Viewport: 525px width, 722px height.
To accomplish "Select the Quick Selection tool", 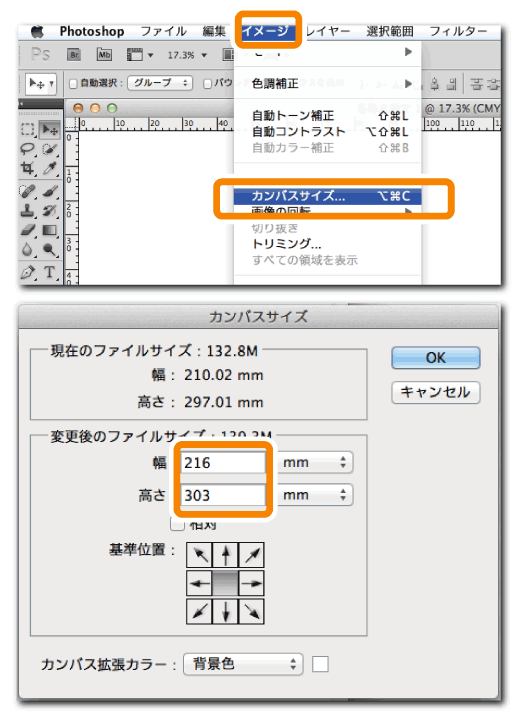I will 49,149.
